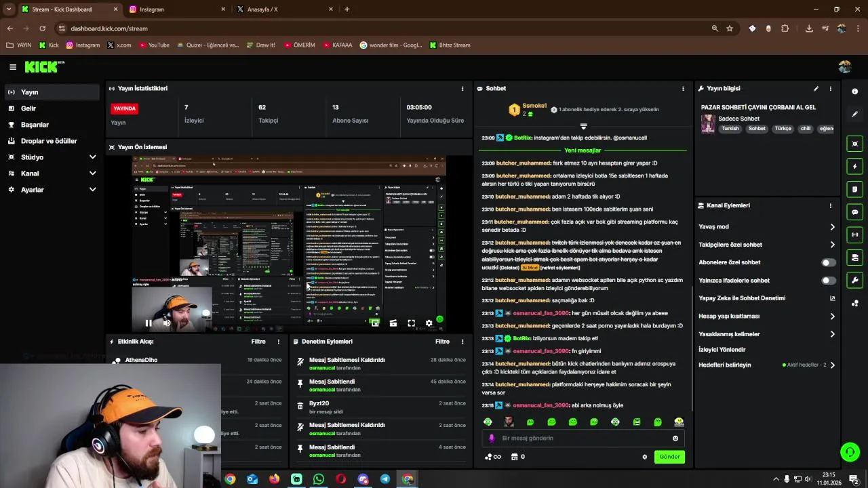Open the profile avatar in the top right
The height and width of the screenshot is (488, 868).
(844, 66)
